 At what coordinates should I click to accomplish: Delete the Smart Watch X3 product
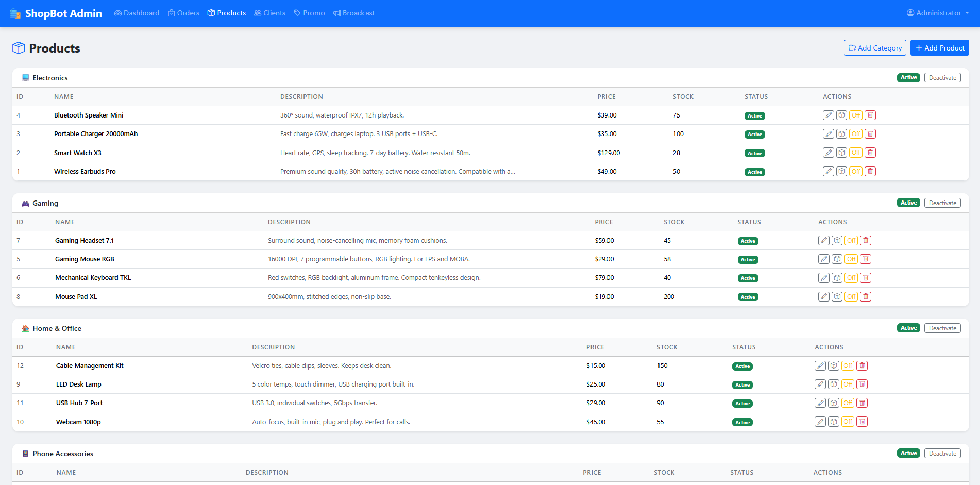click(x=870, y=153)
